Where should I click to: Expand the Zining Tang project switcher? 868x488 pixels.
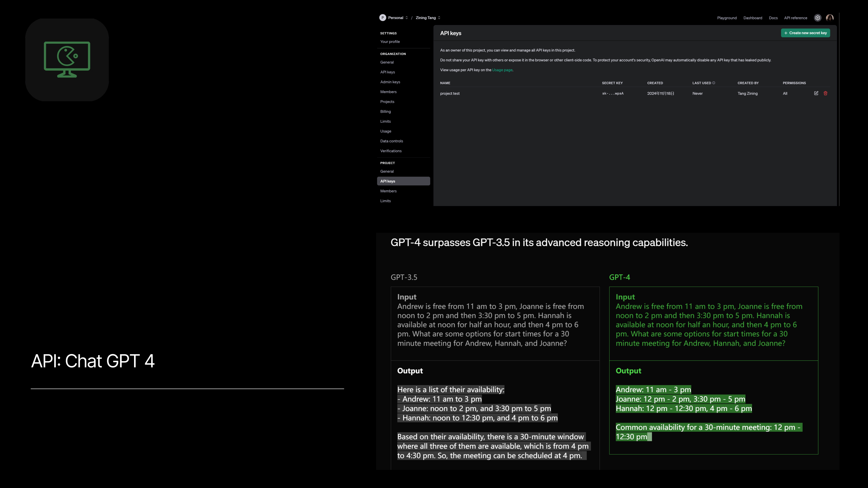[439, 18]
